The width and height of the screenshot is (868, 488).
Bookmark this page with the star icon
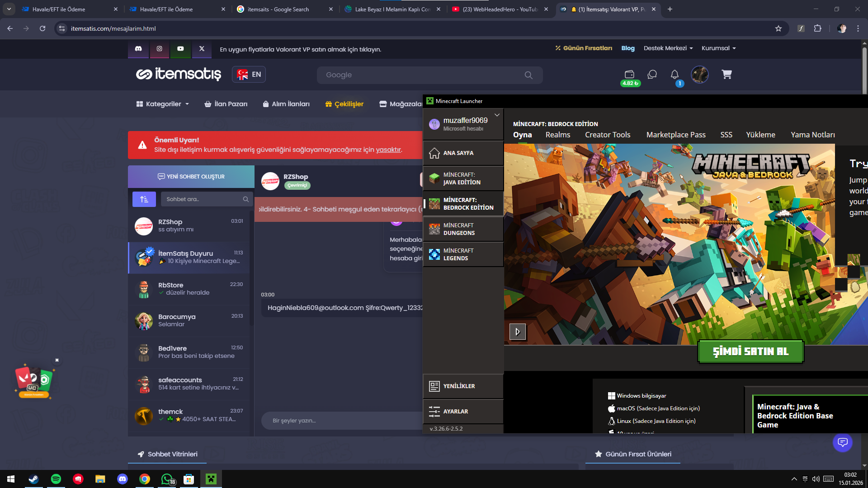pyautogui.click(x=778, y=28)
